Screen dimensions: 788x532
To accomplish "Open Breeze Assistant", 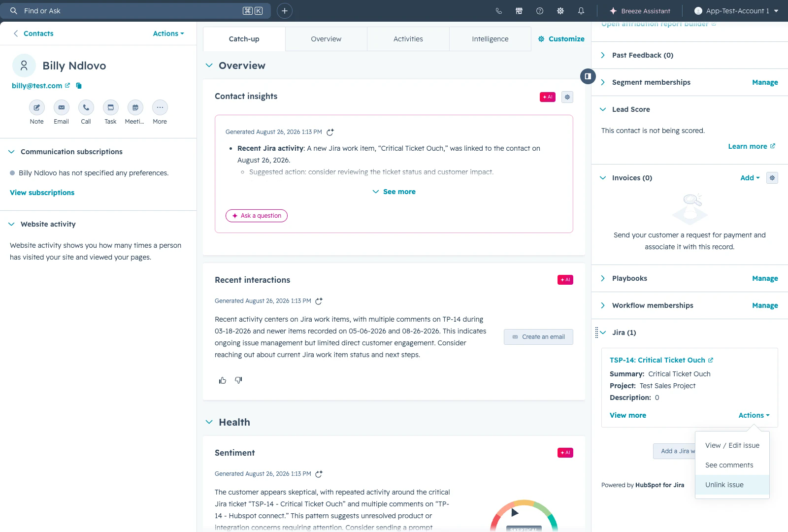I will (640, 11).
